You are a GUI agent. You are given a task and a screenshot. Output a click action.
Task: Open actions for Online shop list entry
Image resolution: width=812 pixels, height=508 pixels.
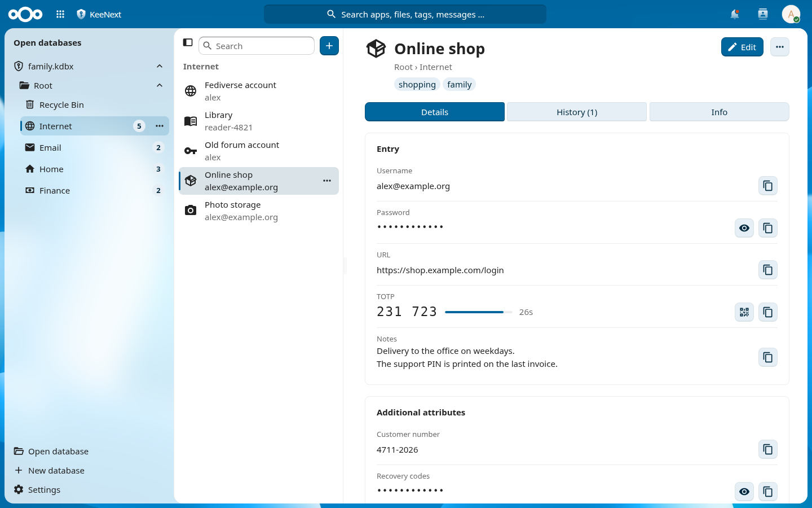[x=327, y=181]
